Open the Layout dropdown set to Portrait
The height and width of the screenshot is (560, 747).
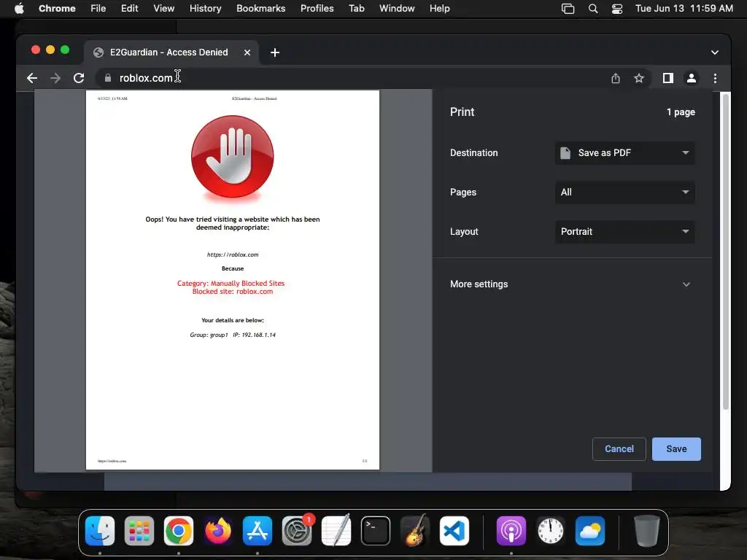(624, 232)
